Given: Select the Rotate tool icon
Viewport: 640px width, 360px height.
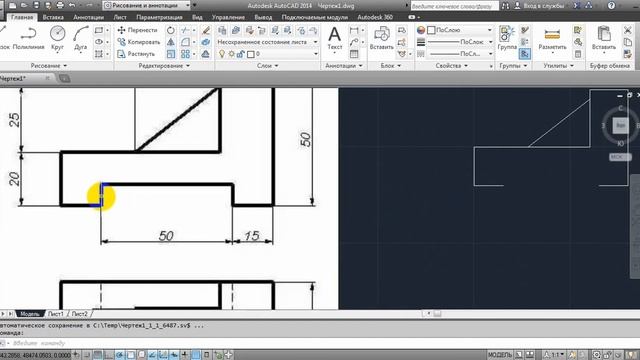Looking at the screenshot, I should 171,30.
